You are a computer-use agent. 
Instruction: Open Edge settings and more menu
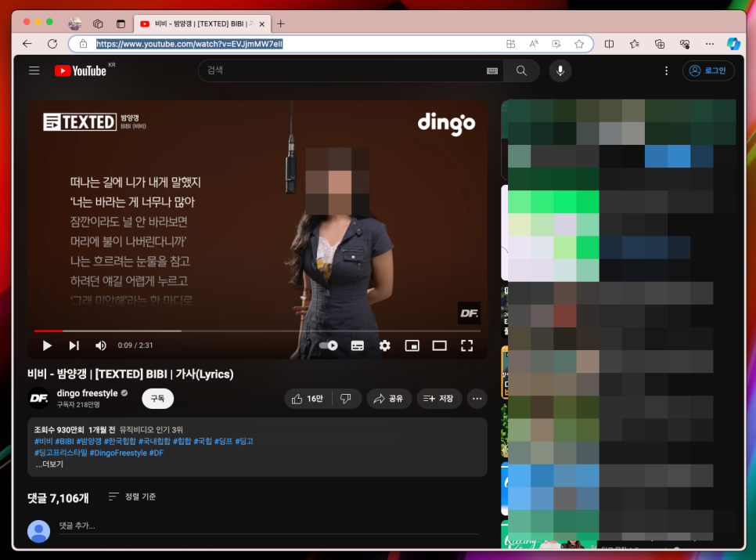click(710, 44)
